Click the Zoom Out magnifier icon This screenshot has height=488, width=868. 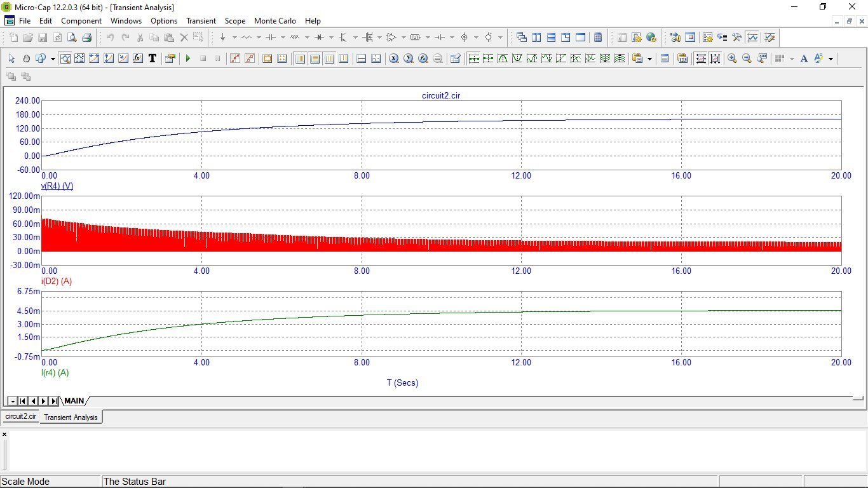pos(747,58)
